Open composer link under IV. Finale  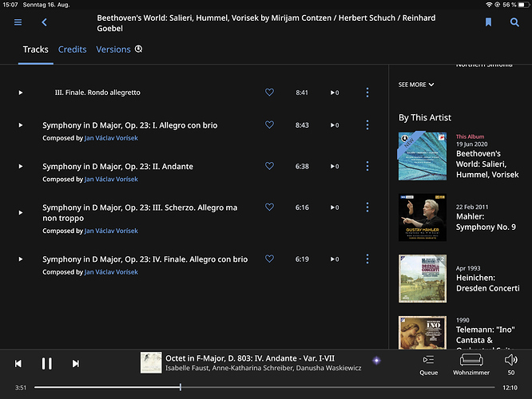tap(111, 272)
